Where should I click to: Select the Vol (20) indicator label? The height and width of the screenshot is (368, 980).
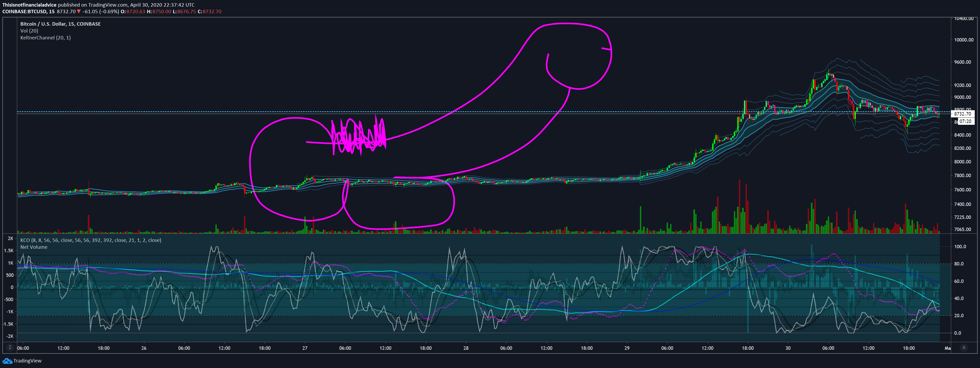[x=29, y=30]
